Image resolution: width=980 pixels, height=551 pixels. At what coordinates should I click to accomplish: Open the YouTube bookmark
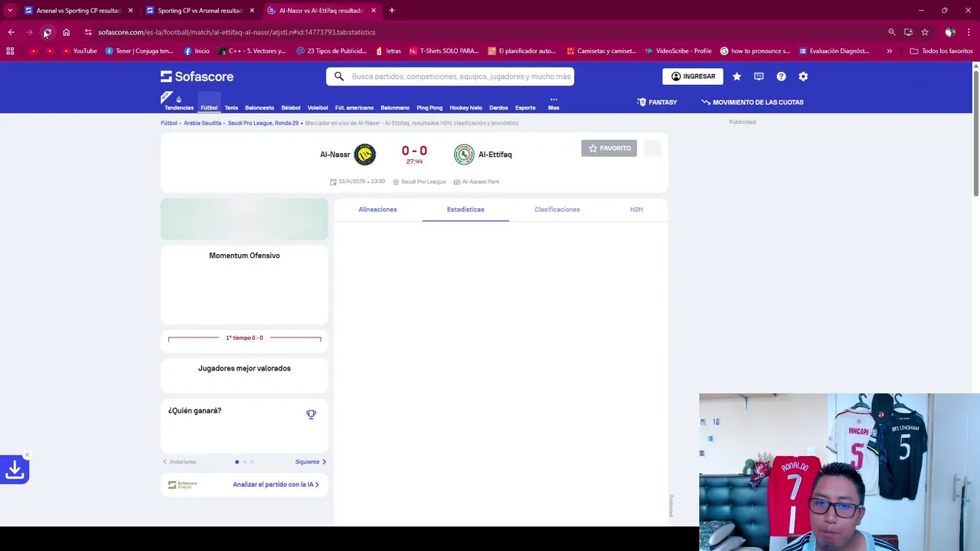point(80,51)
